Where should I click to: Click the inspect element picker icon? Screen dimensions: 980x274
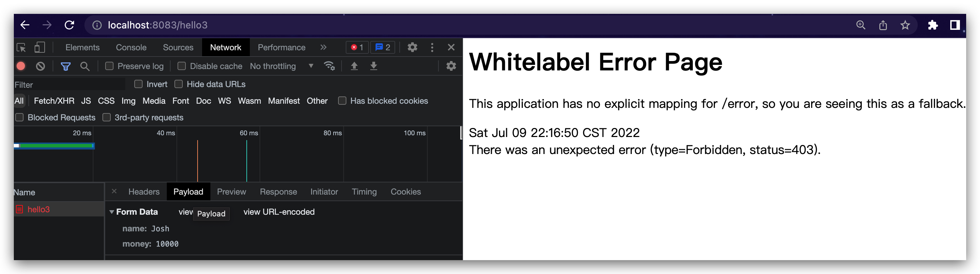coord(21,48)
